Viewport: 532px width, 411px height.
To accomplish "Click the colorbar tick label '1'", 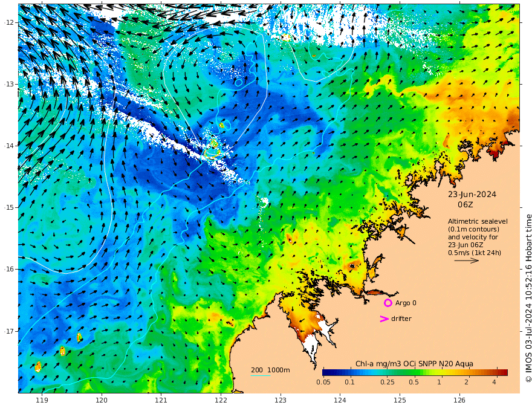I will tap(439, 382).
